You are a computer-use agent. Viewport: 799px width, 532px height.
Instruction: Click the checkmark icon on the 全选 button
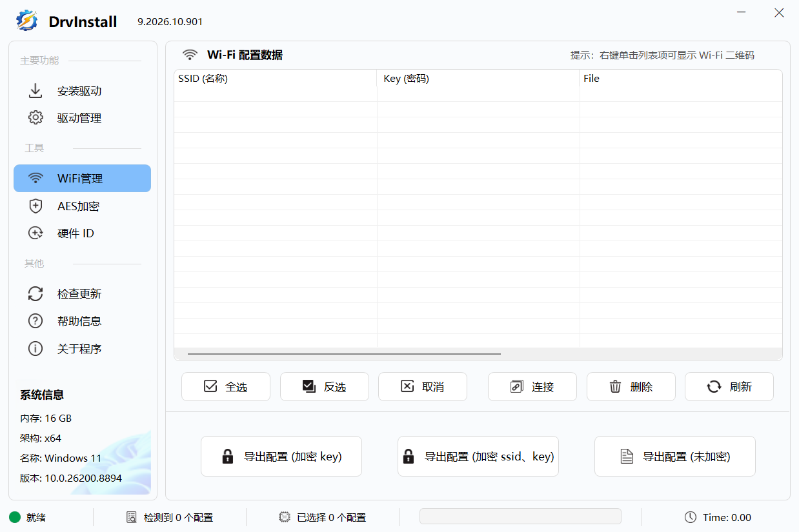pos(210,386)
